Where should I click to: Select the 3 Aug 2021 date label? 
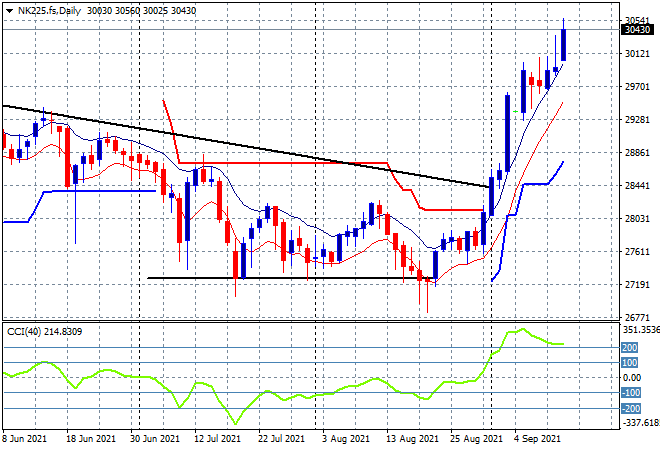click(x=346, y=439)
